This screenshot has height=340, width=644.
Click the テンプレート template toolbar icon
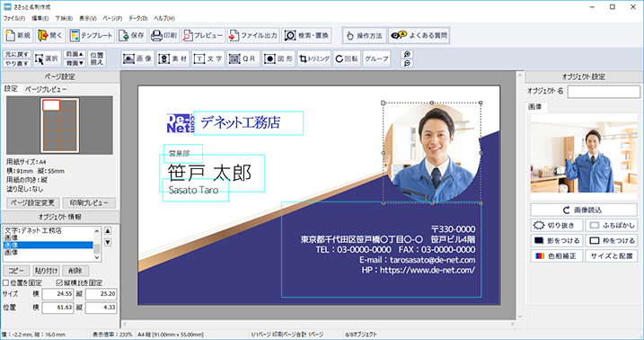(x=92, y=36)
